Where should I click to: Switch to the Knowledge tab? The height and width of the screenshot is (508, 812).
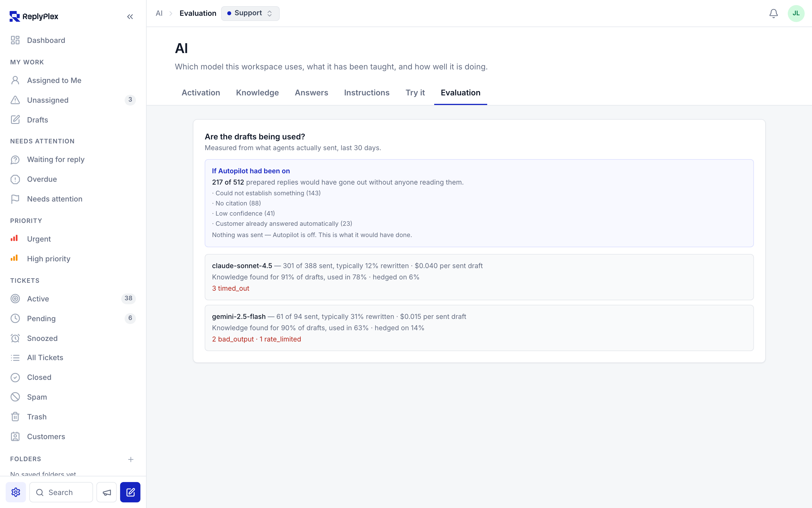(257, 93)
